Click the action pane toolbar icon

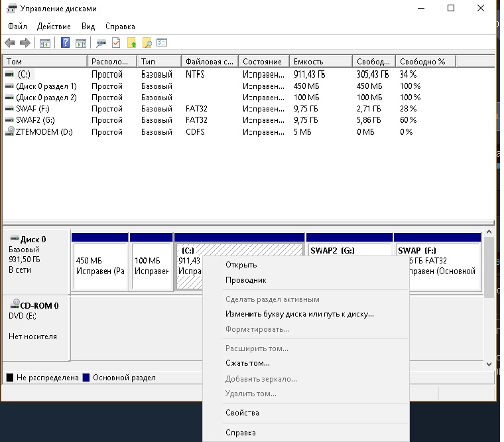(x=81, y=43)
